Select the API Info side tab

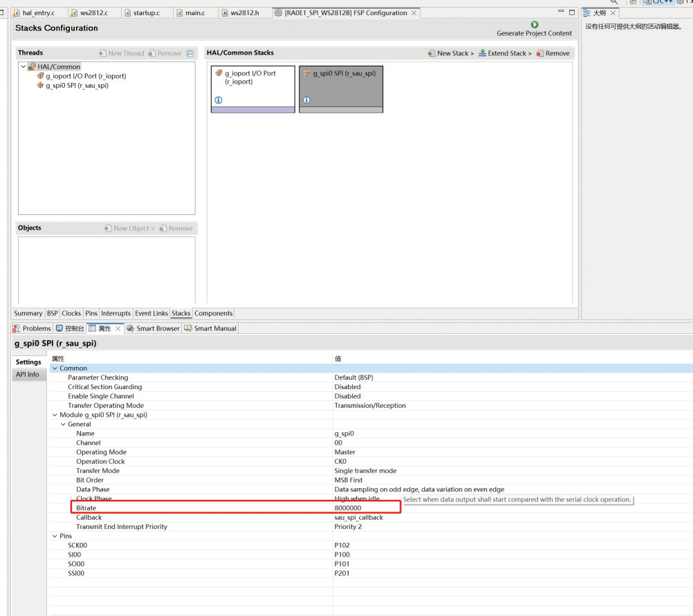[x=28, y=374]
